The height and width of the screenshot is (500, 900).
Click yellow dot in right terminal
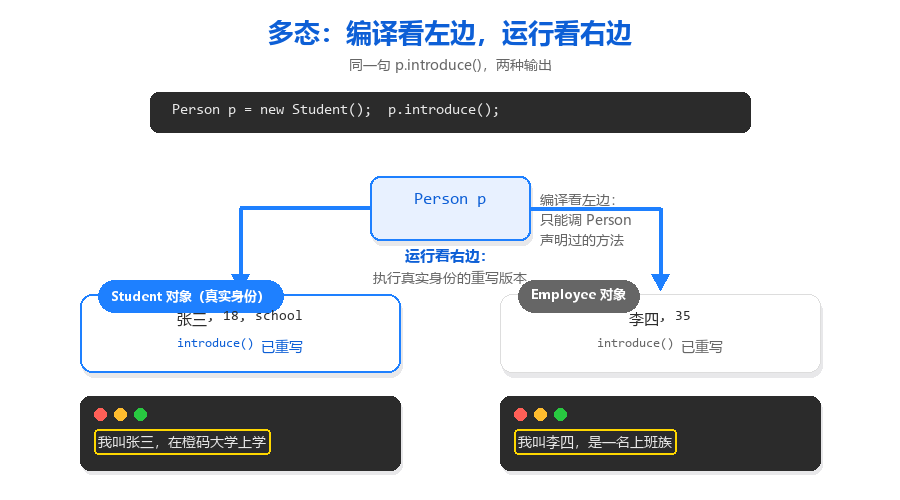(541, 414)
